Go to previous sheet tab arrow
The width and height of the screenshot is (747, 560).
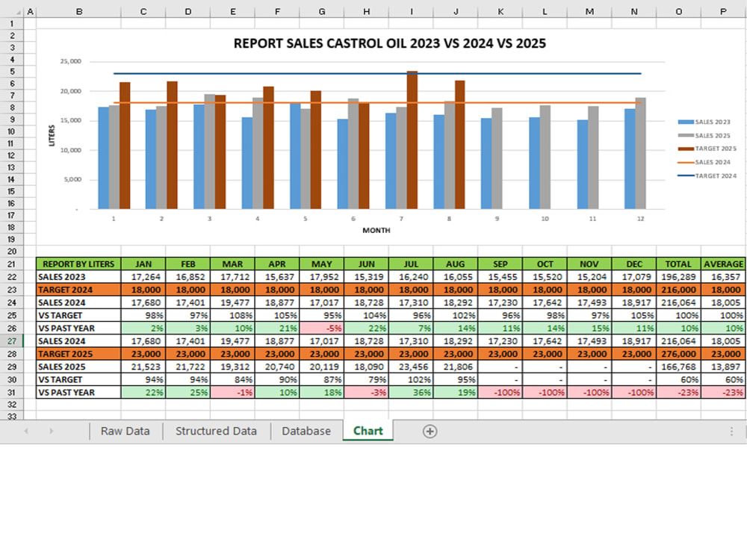click(x=26, y=431)
